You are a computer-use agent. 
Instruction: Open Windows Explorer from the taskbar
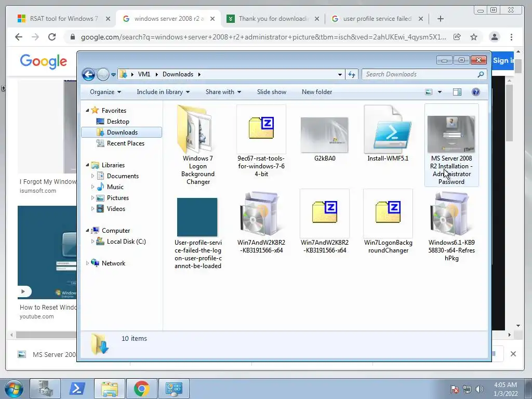point(109,389)
